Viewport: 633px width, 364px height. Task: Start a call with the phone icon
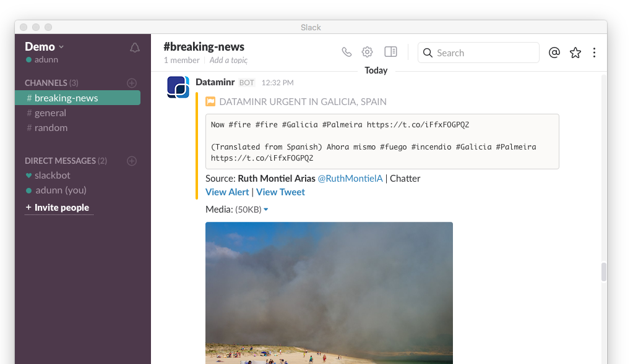(347, 53)
